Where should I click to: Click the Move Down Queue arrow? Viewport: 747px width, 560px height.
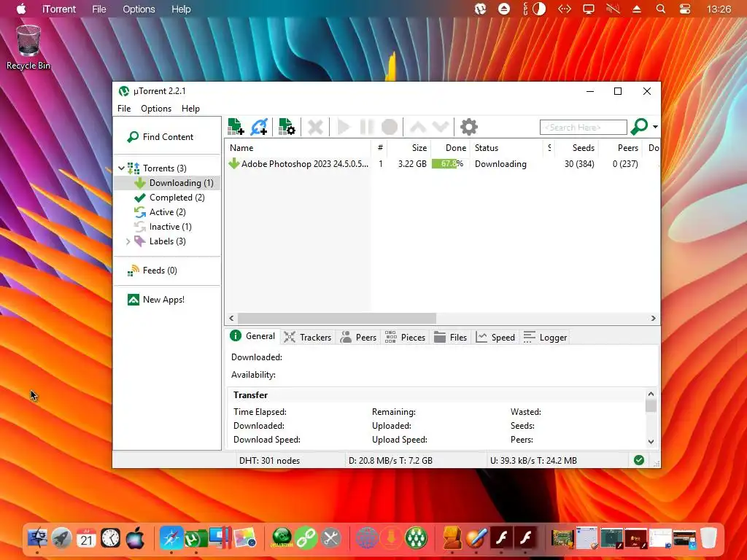click(x=440, y=127)
